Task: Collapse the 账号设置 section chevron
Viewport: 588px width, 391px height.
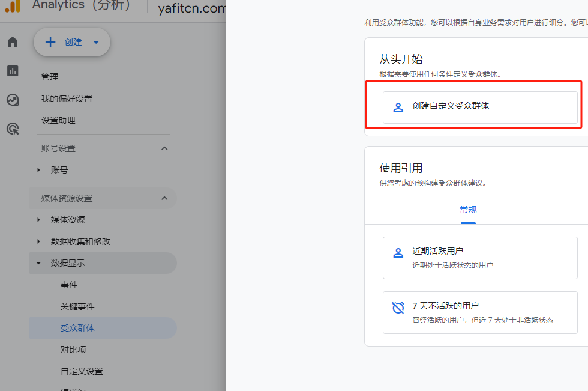Action: [x=164, y=148]
